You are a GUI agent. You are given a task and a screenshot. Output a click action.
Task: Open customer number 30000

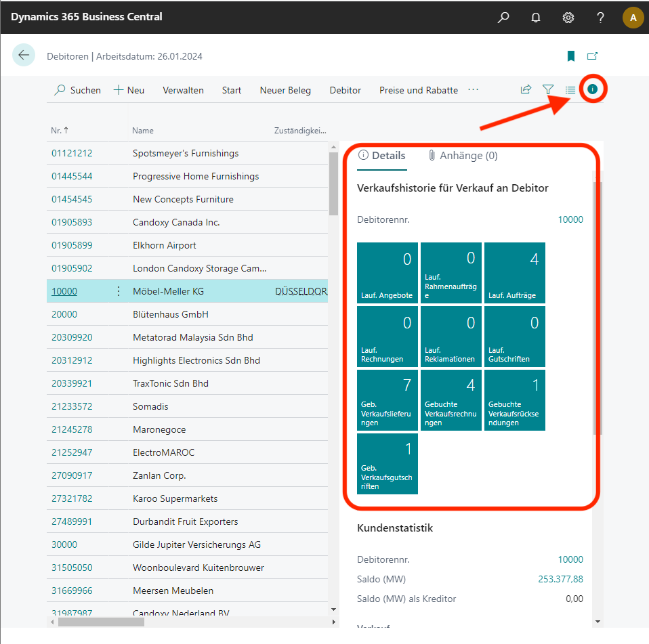[64, 544]
